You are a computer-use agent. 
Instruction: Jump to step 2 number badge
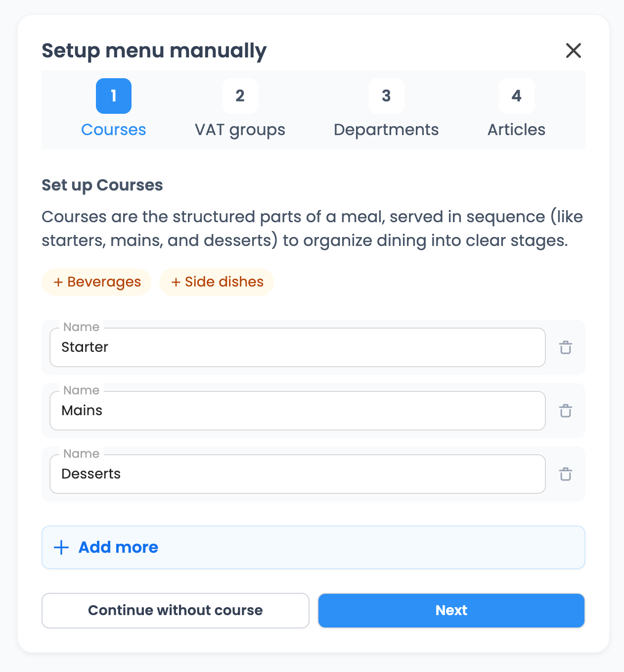pyautogui.click(x=240, y=96)
